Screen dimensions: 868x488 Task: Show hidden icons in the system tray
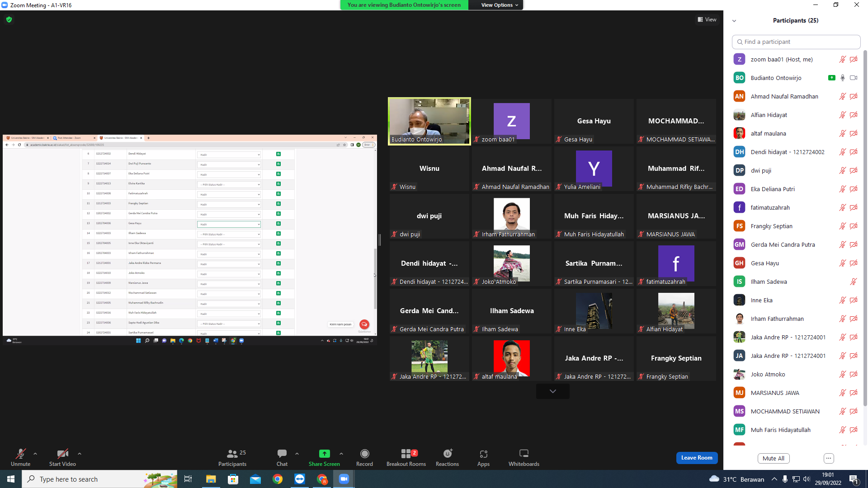coord(774,479)
